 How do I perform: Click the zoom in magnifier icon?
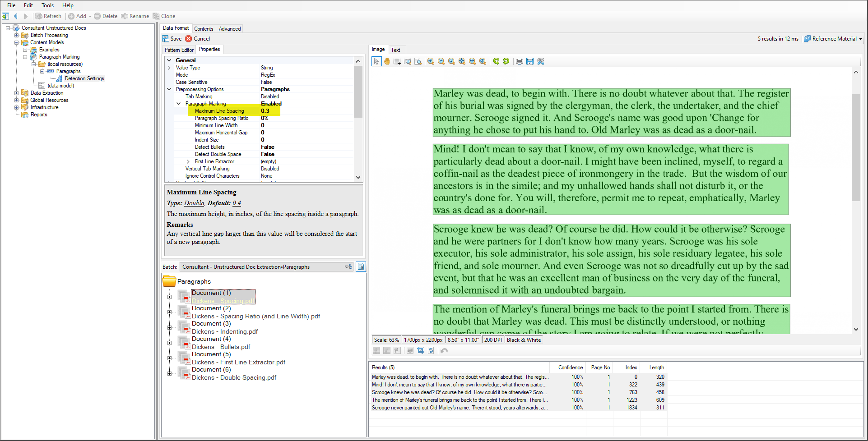(x=431, y=61)
